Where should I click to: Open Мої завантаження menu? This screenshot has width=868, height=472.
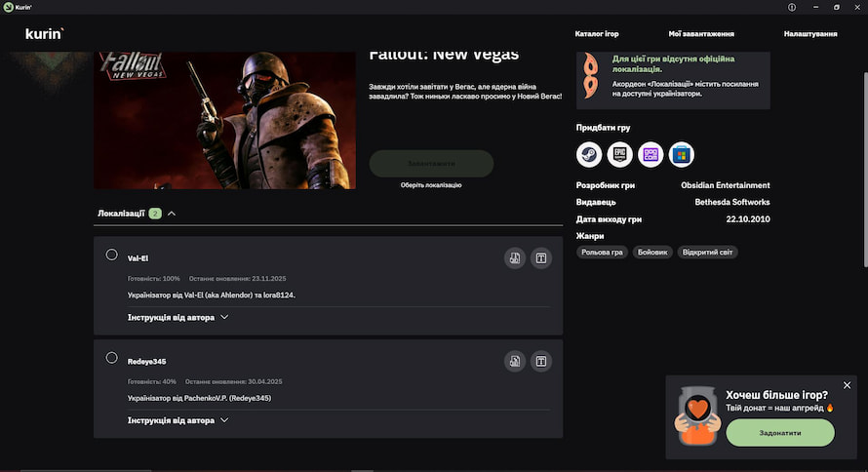pyautogui.click(x=701, y=34)
